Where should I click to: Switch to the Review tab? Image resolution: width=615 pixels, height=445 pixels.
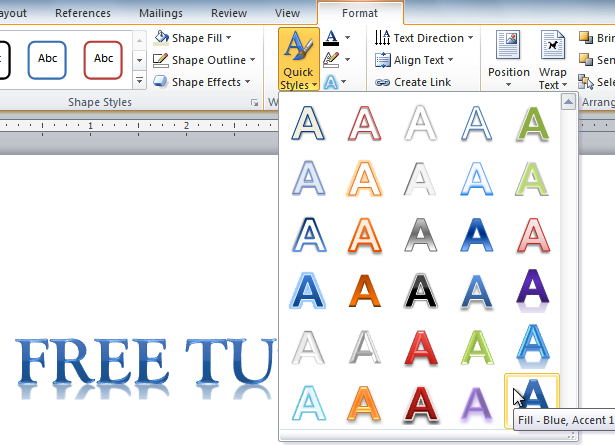click(x=229, y=13)
